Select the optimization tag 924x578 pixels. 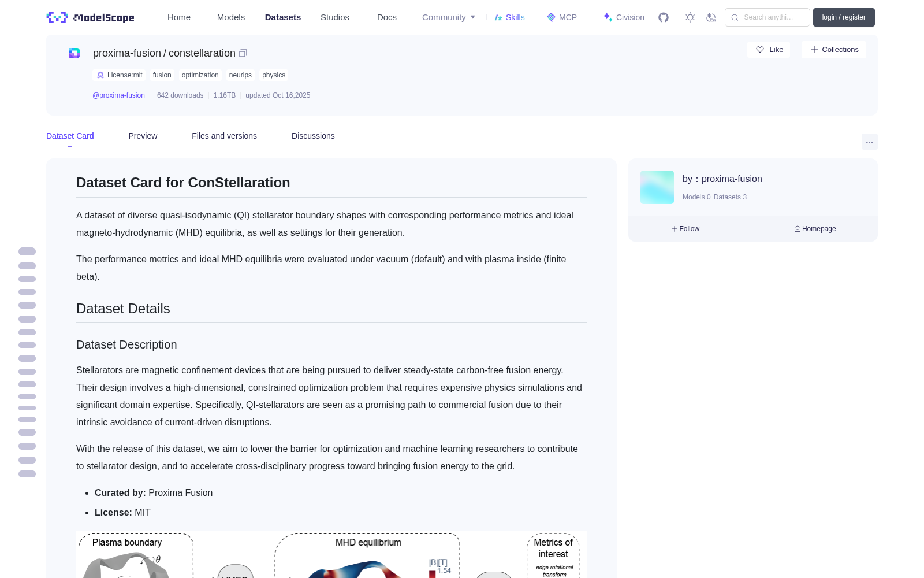click(x=200, y=75)
